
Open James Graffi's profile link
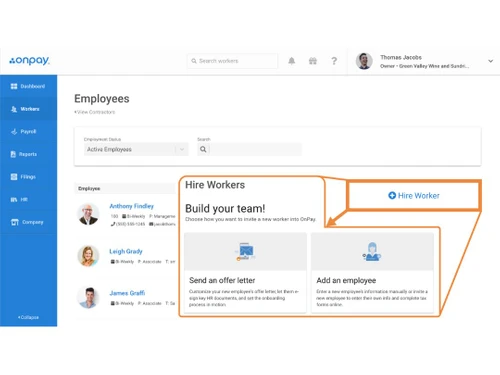(x=127, y=293)
